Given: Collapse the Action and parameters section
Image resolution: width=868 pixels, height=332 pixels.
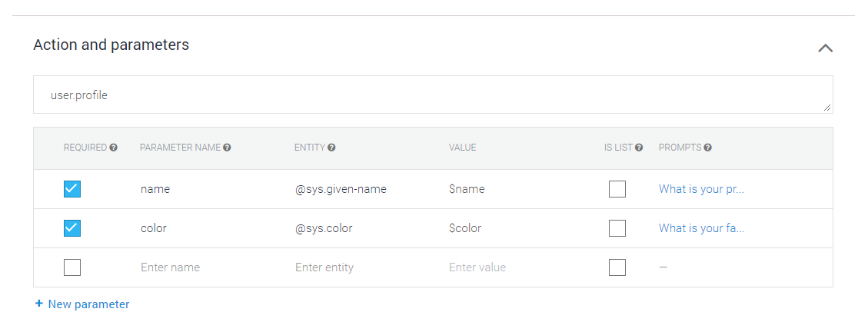Looking at the screenshot, I should tap(825, 48).
